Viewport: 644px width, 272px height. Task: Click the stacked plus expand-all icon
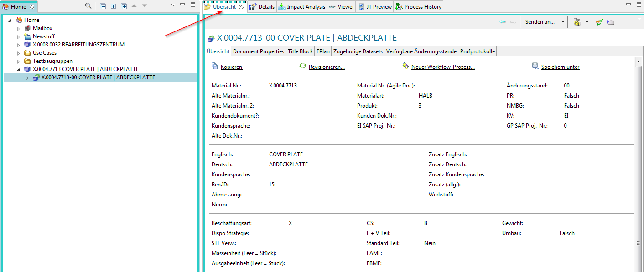pos(124,6)
